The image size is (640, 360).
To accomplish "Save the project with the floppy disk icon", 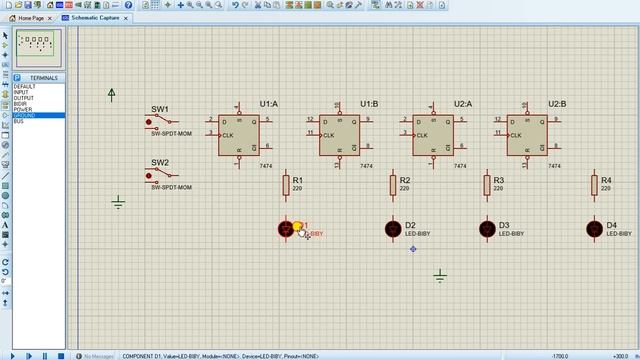I will [28, 5].
